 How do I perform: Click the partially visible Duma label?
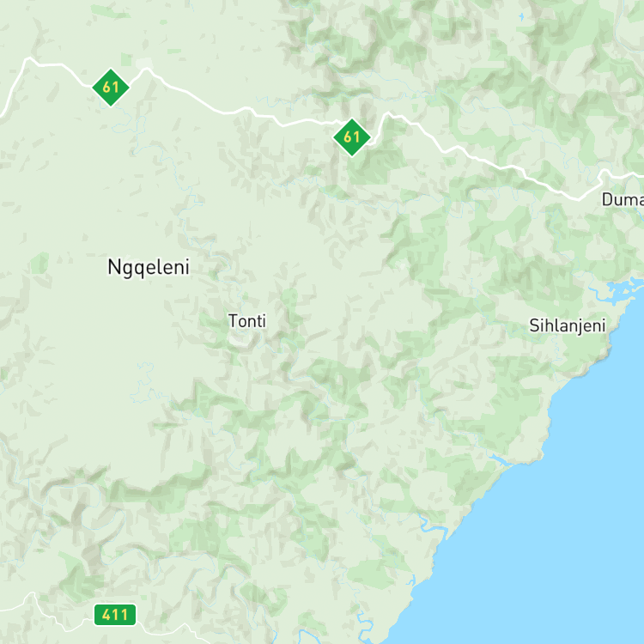pyautogui.click(x=623, y=199)
